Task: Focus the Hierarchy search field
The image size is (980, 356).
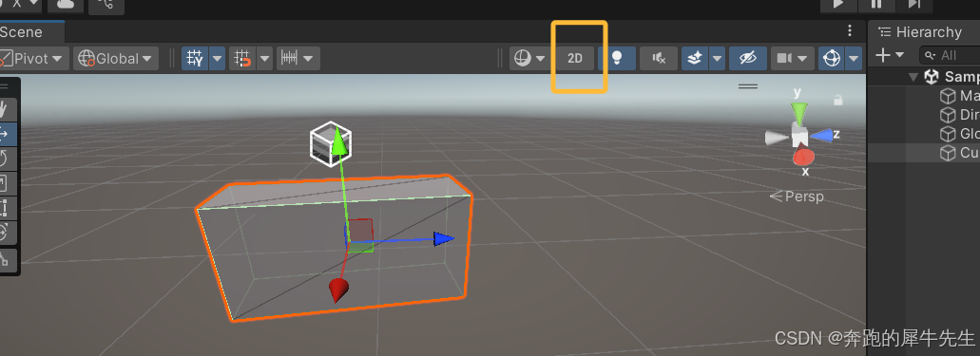Action: tap(950, 55)
